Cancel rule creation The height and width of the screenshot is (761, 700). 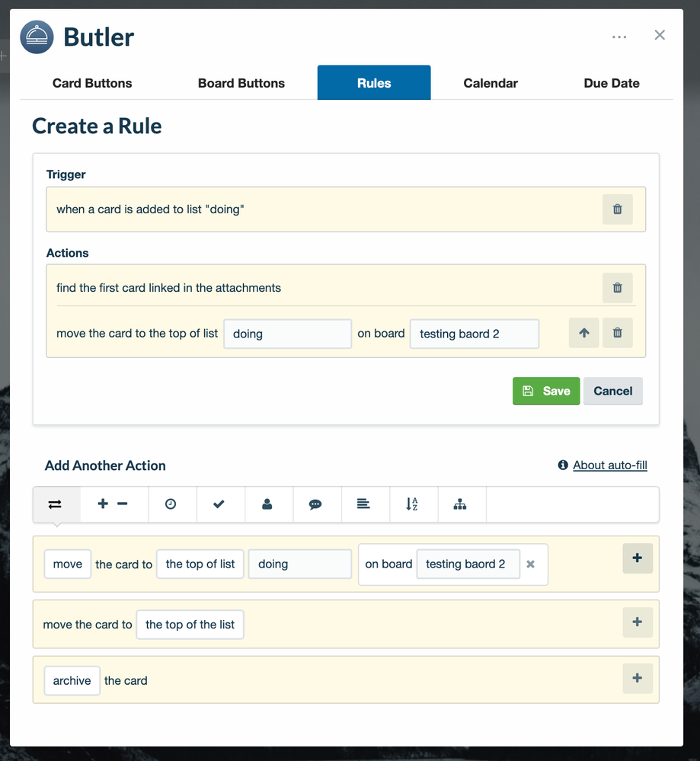pyautogui.click(x=612, y=391)
